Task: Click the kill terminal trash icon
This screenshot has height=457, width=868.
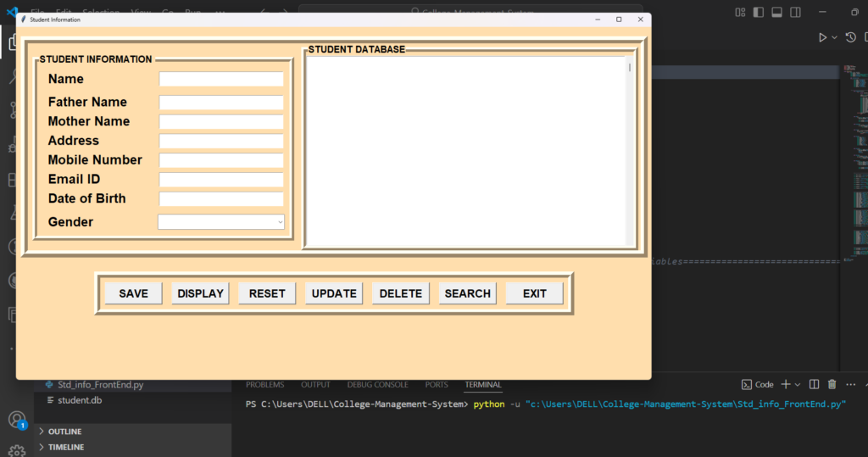Action: (832, 384)
